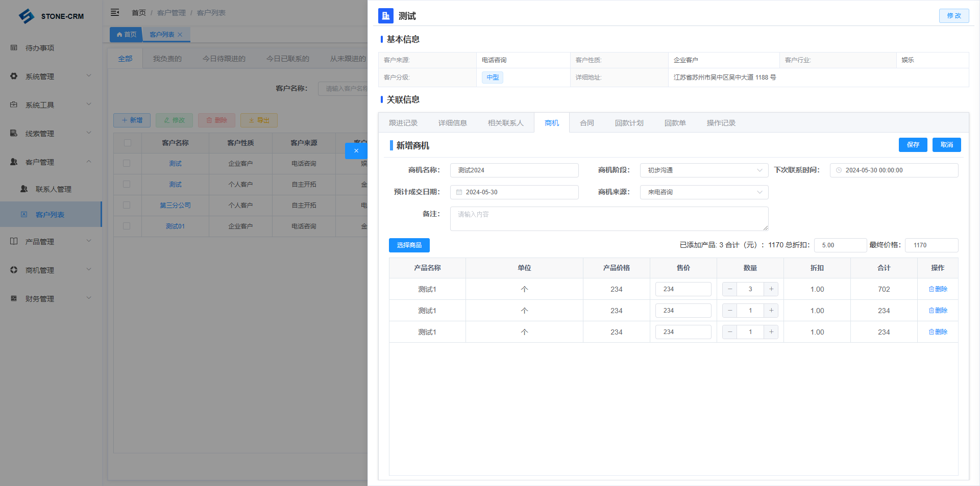This screenshot has width=980, height=486.
Task: Click the 系统工具 toolbox icon
Action: 14,105
